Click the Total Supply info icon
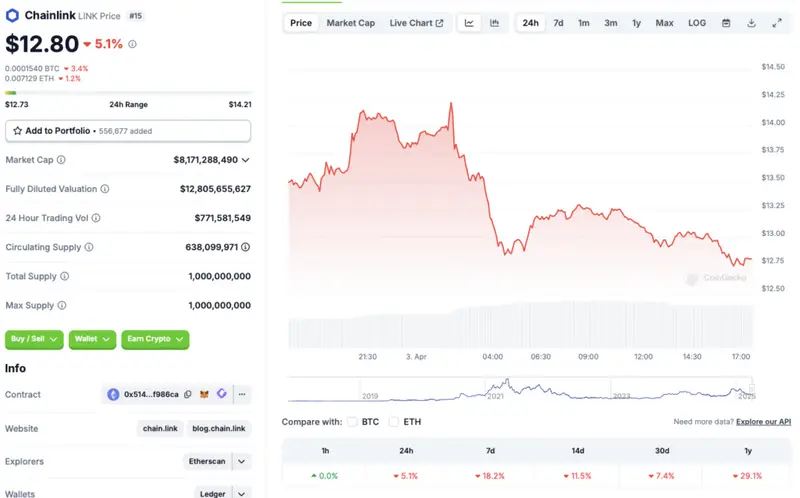The image size is (800, 498). click(64, 276)
